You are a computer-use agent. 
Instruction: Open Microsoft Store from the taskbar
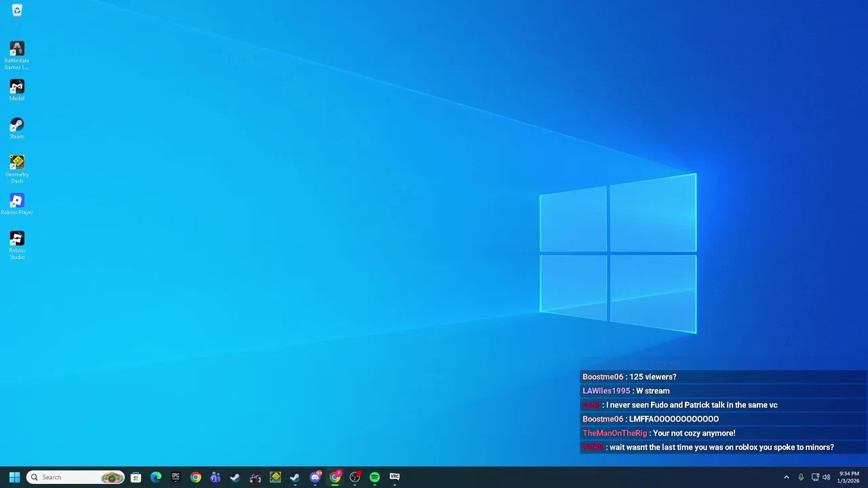[136, 477]
